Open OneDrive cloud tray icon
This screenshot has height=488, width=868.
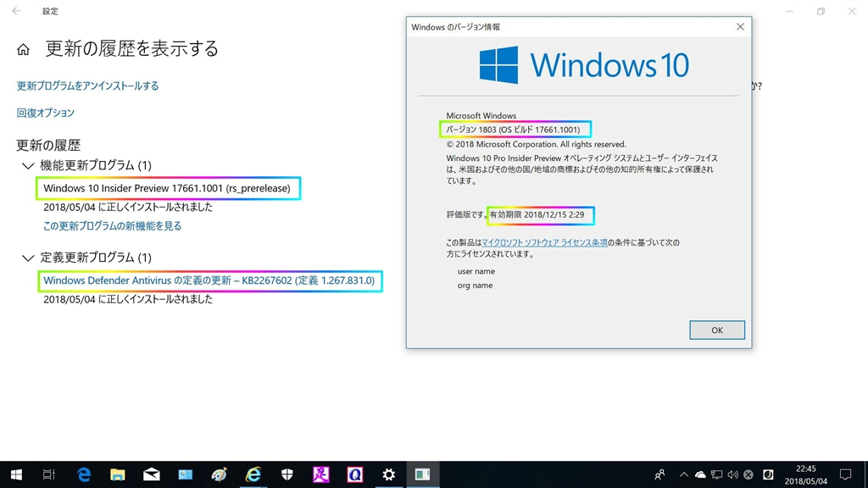[700, 474]
